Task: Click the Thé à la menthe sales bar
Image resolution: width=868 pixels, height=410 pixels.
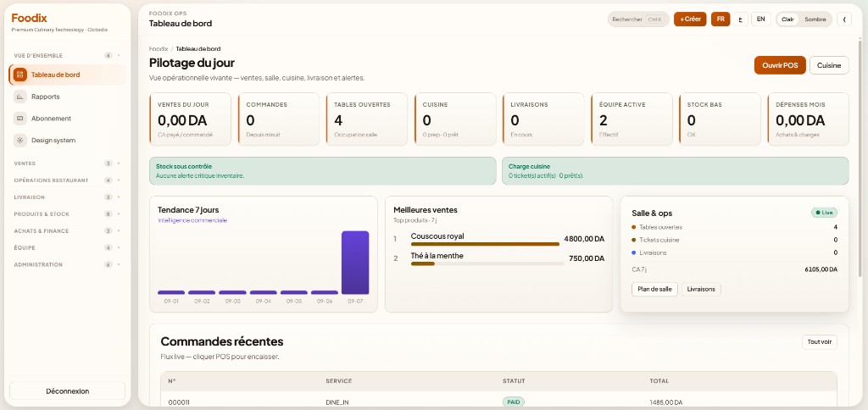Action: click(487, 263)
